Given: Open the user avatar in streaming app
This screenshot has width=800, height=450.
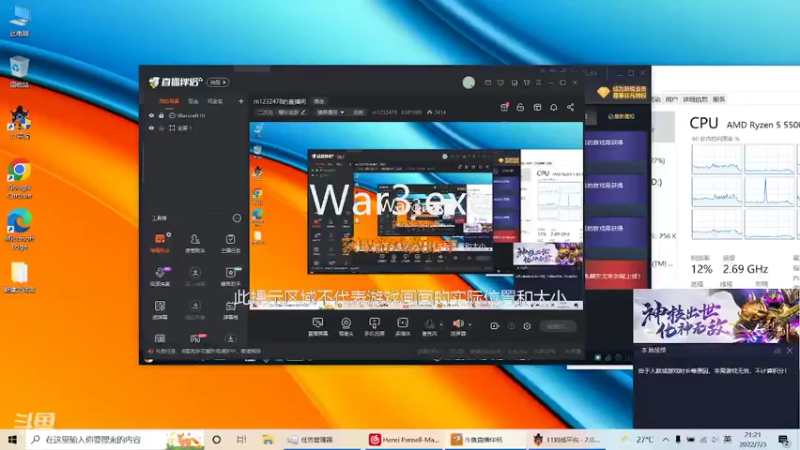Looking at the screenshot, I should (468, 83).
